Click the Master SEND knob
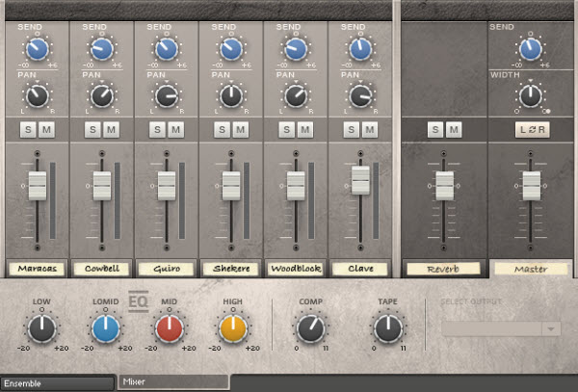Screen dimensions: 578x392 [531, 49]
